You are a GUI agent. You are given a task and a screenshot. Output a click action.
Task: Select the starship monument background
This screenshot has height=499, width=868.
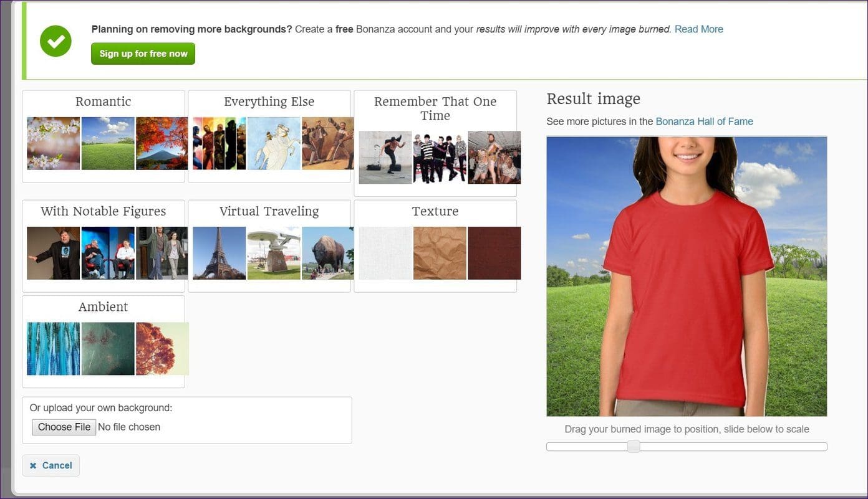click(274, 253)
